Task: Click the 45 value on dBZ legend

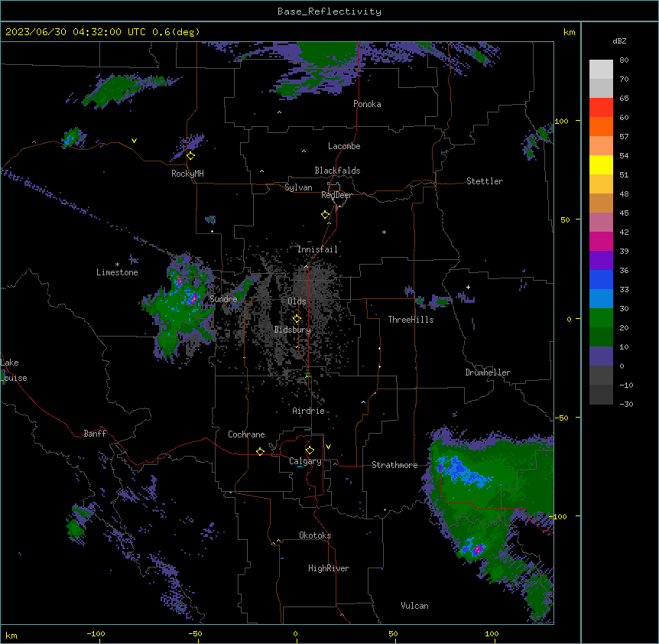Action: click(624, 213)
